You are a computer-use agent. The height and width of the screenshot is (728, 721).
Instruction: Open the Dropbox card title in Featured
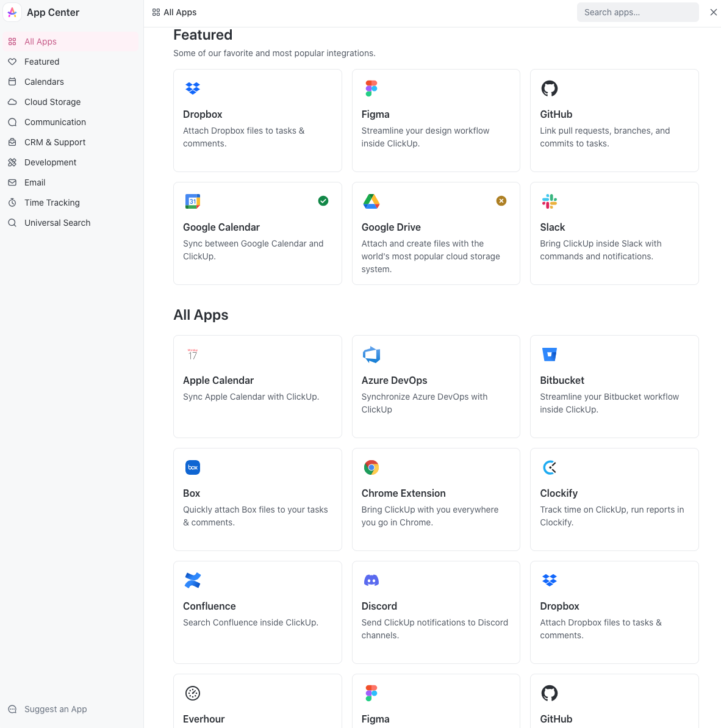click(203, 114)
